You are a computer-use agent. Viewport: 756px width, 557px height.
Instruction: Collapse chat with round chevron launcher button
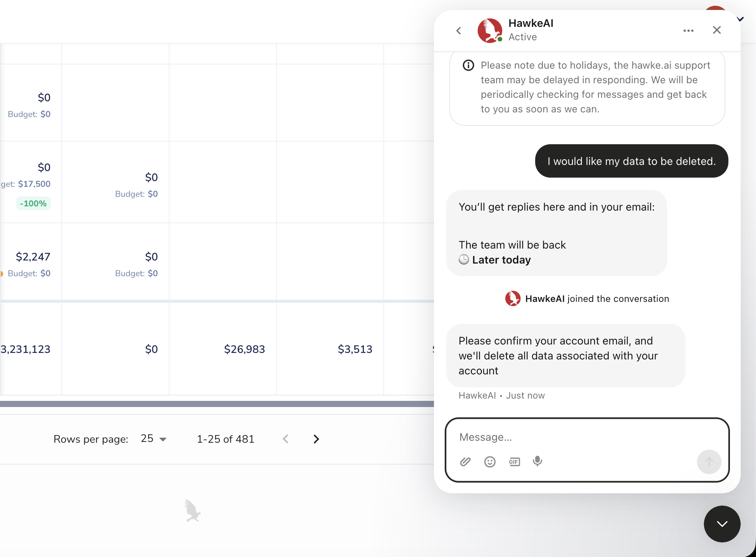point(722,524)
